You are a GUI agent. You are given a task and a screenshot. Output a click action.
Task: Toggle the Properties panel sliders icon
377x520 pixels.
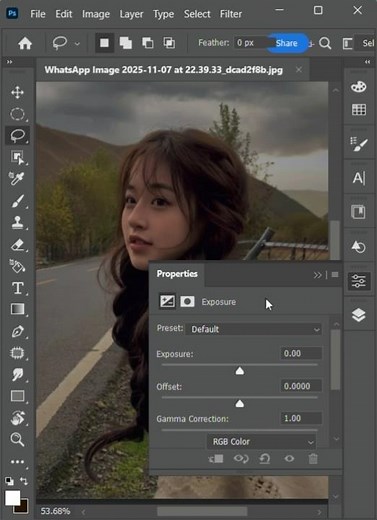pyautogui.click(x=359, y=281)
